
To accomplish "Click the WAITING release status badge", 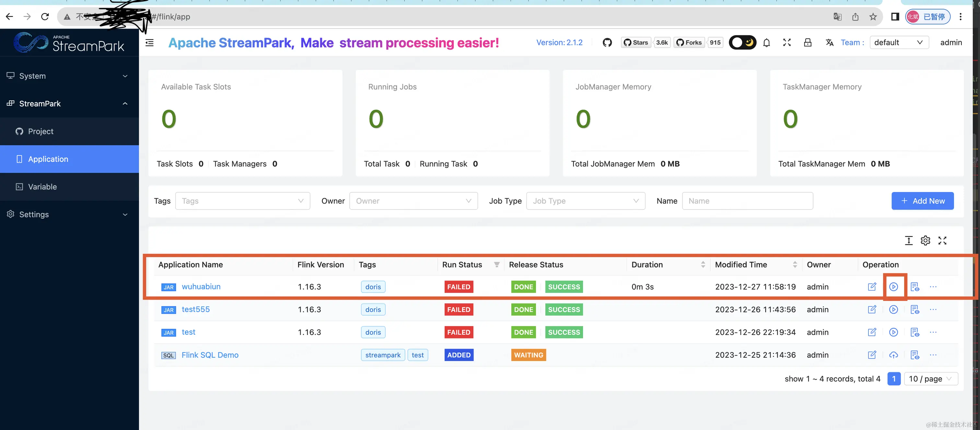I will (529, 355).
